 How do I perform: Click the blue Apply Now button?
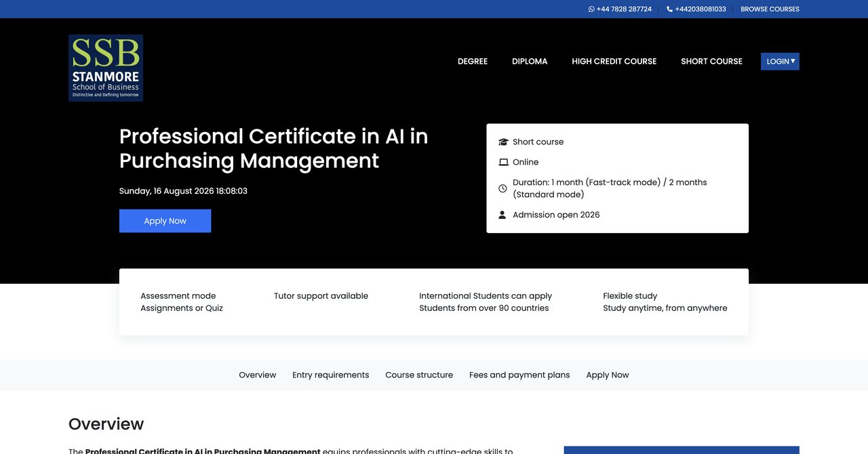coord(165,221)
